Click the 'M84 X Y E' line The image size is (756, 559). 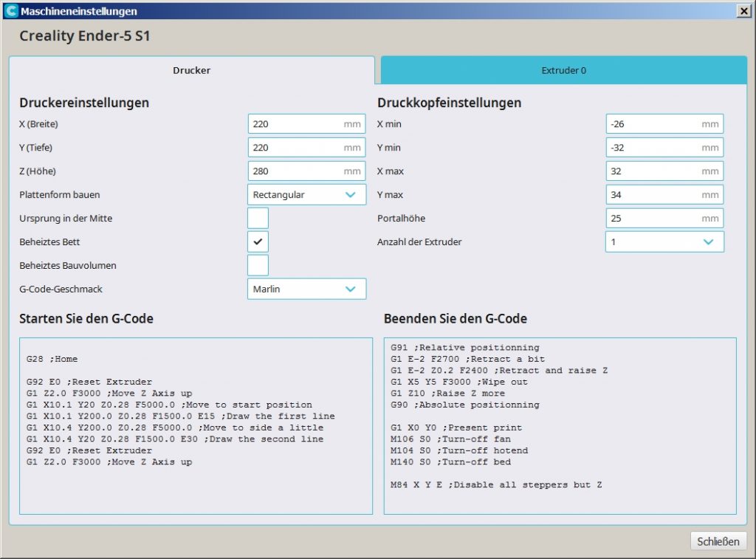496,484
